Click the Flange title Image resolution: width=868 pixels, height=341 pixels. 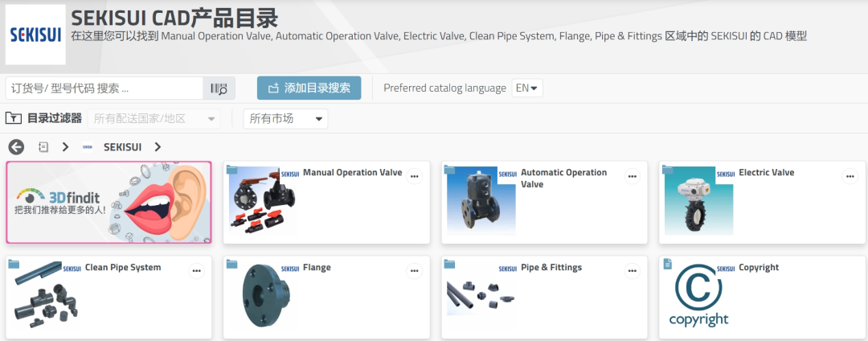317,267
